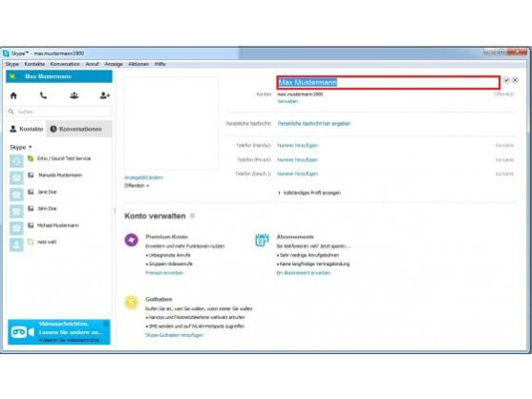Go to the Skype home icon
The height and width of the screenshot is (399, 532).
(x=13, y=95)
